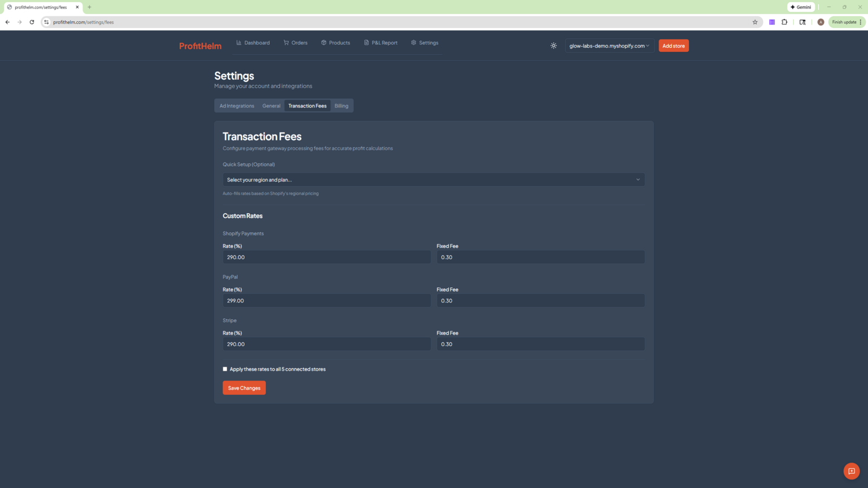Click the browser back arrow
This screenshot has width=868, height=488.
[8, 22]
